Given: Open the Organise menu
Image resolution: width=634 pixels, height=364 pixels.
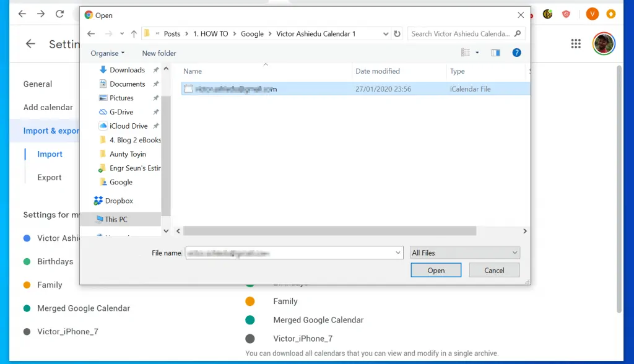Looking at the screenshot, I should point(107,53).
